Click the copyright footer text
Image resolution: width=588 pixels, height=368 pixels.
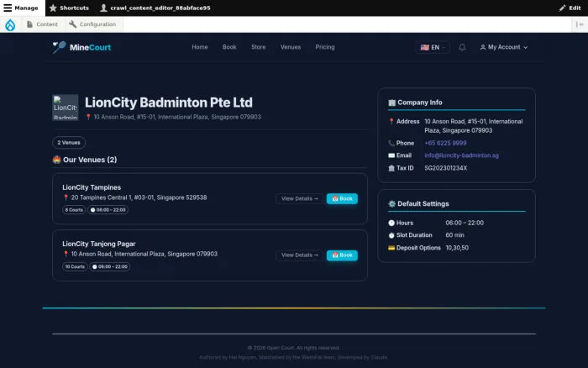294,348
